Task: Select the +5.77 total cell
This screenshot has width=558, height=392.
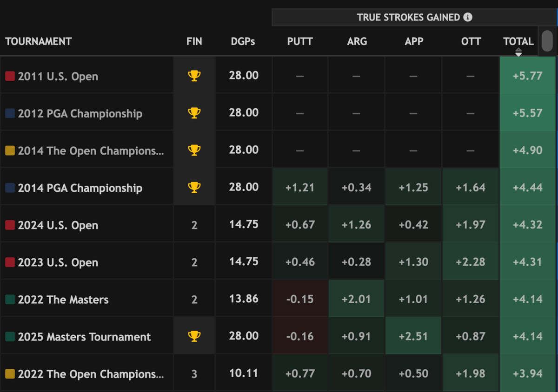Action: click(527, 76)
